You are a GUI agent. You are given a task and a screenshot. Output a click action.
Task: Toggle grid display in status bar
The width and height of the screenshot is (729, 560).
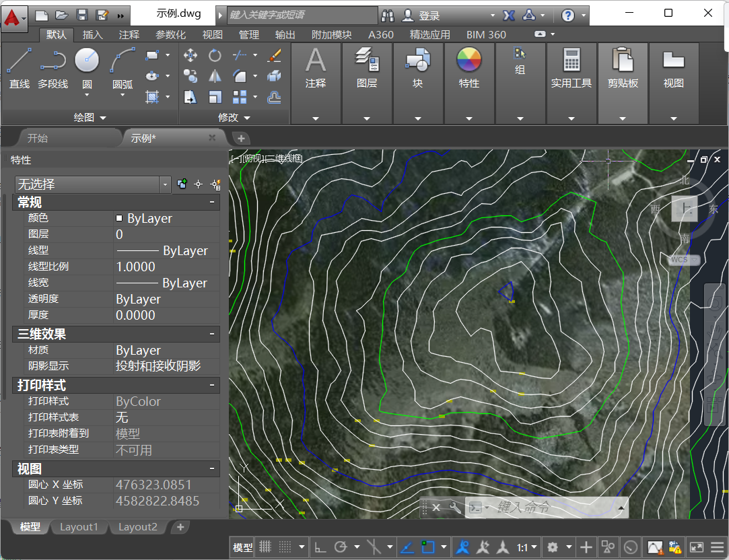click(x=265, y=547)
